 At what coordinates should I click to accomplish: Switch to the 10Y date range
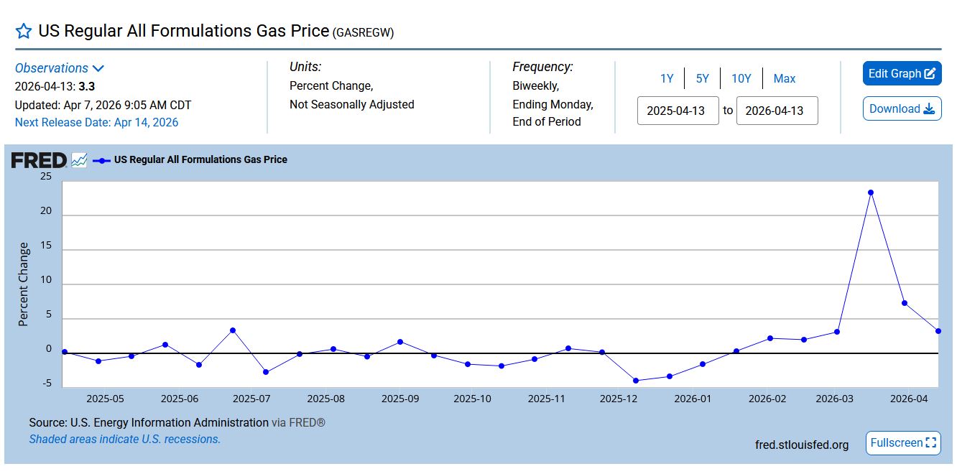pyautogui.click(x=741, y=79)
